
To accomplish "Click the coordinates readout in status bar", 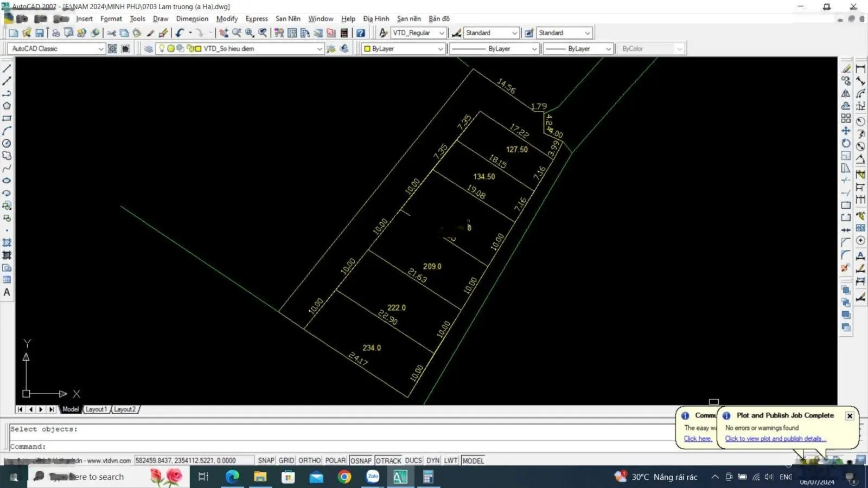I will coord(194,460).
